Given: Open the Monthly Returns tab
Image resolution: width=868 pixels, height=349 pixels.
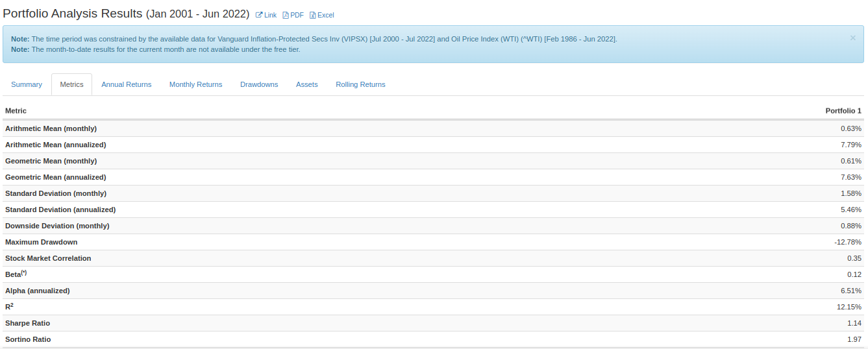Looking at the screenshot, I should pos(195,84).
